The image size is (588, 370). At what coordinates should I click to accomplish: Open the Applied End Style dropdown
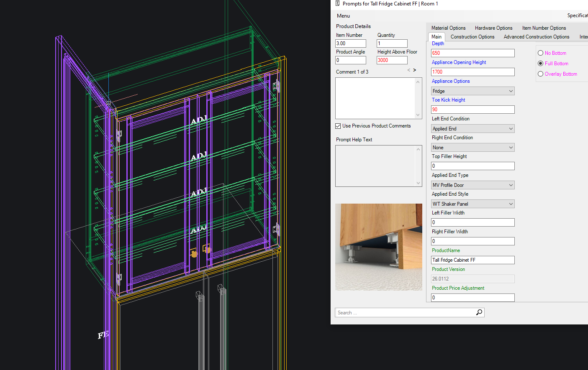click(472, 204)
